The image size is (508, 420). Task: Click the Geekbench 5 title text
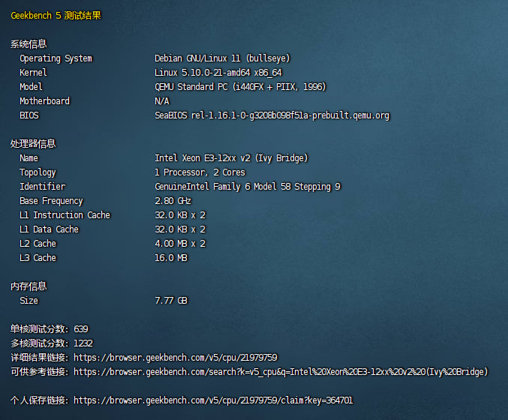pos(56,15)
